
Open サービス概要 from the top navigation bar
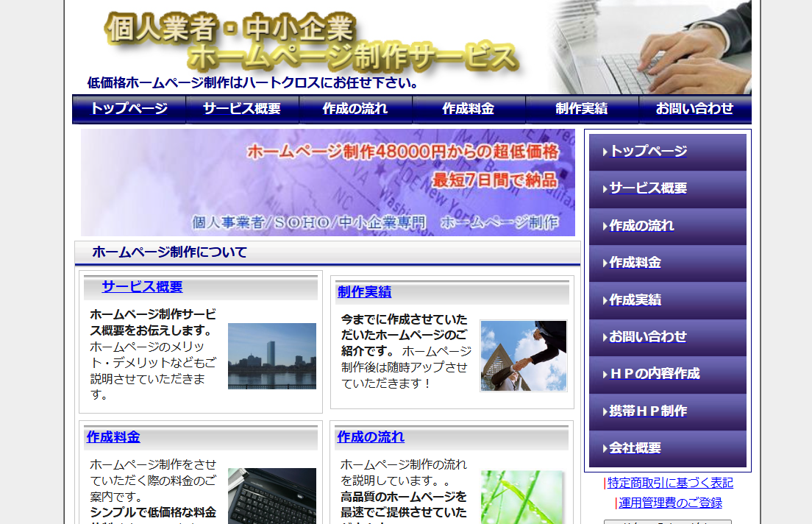(242, 109)
